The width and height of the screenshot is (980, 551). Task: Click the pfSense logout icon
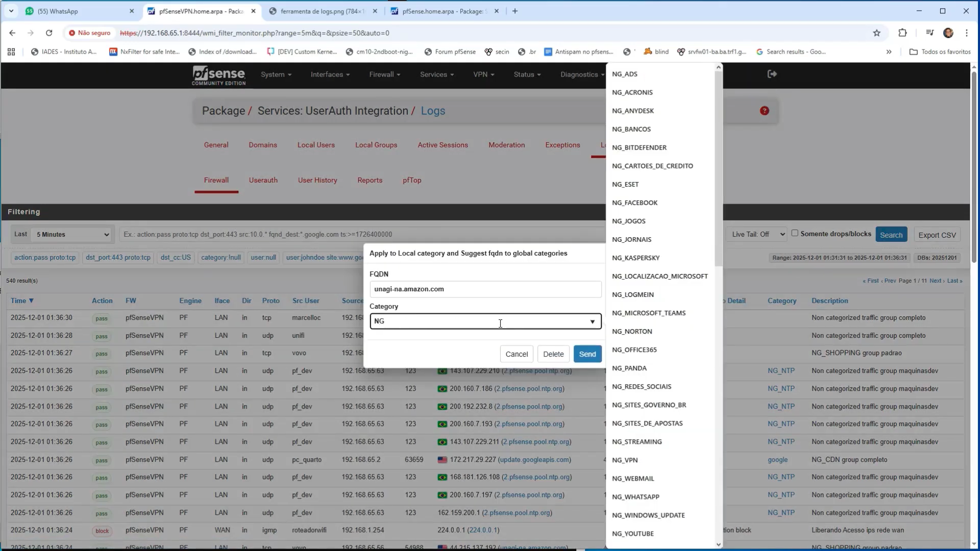click(x=772, y=74)
